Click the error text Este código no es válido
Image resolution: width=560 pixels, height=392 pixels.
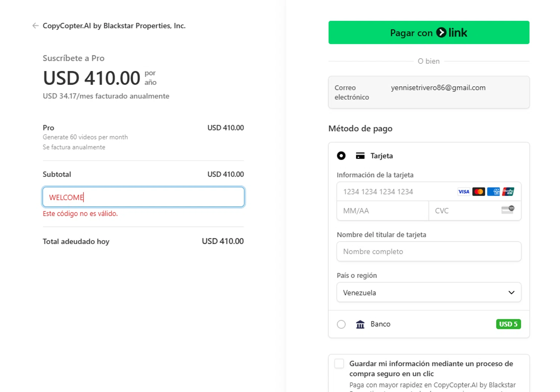click(80, 214)
